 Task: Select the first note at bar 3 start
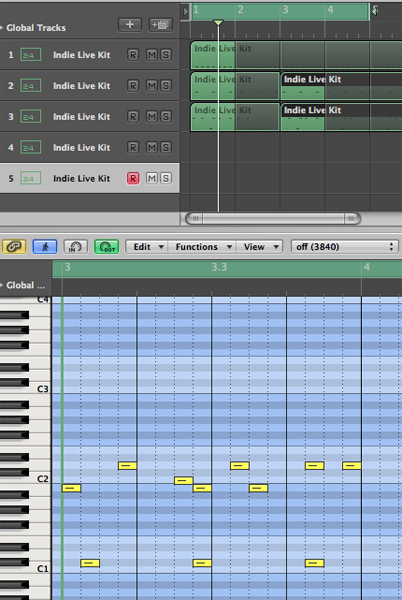click(72, 488)
